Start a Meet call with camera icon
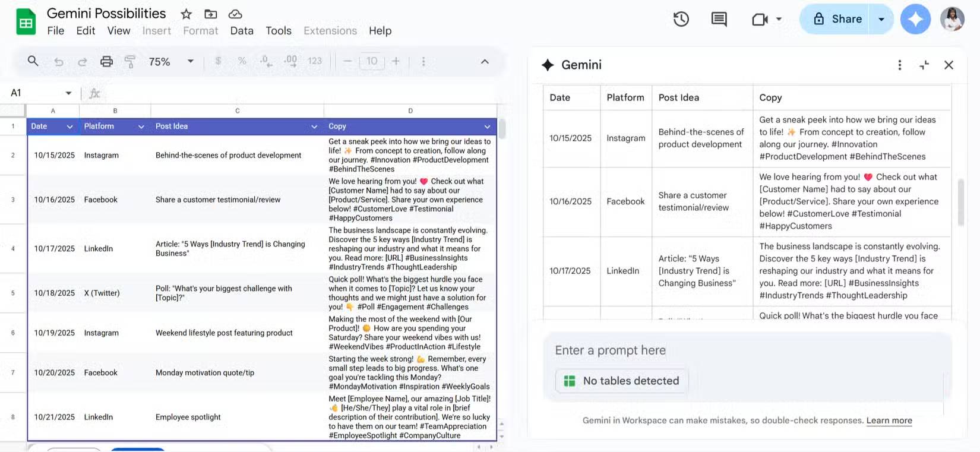980x452 pixels. (760, 19)
